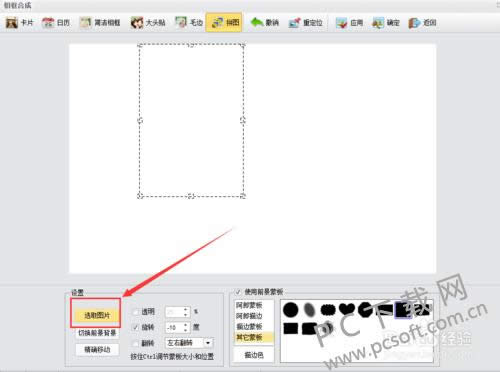Select the 日历 calendar tool
The height and width of the screenshot is (372, 500).
coord(56,23)
